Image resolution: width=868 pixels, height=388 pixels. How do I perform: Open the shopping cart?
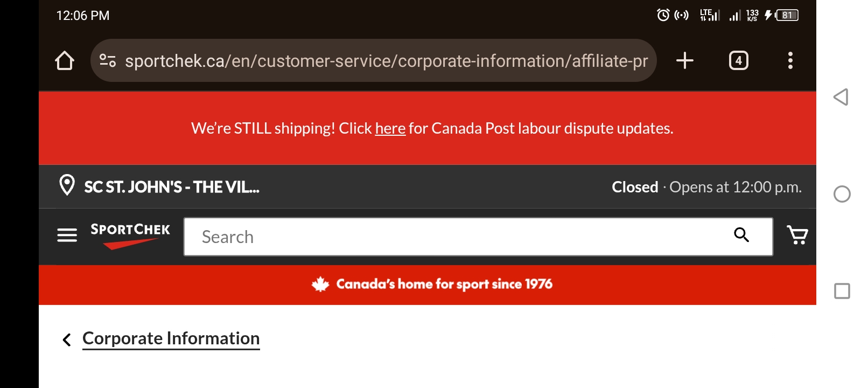click(797, 235)
